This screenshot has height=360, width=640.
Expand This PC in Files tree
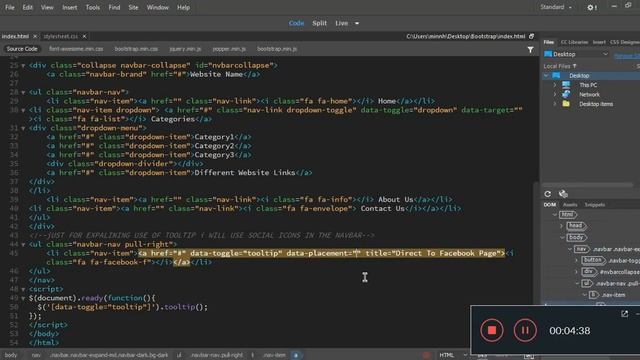555,85
